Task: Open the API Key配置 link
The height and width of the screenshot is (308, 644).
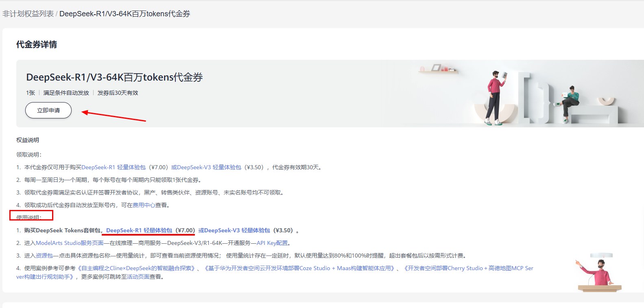Action: pos(272,243)
